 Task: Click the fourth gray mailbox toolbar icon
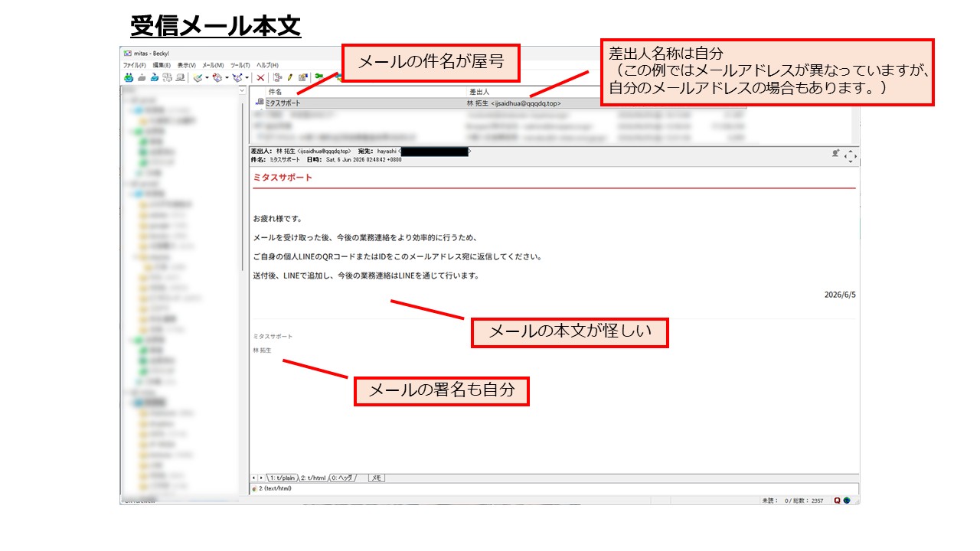pyautogui.click(x=167, y=77)
